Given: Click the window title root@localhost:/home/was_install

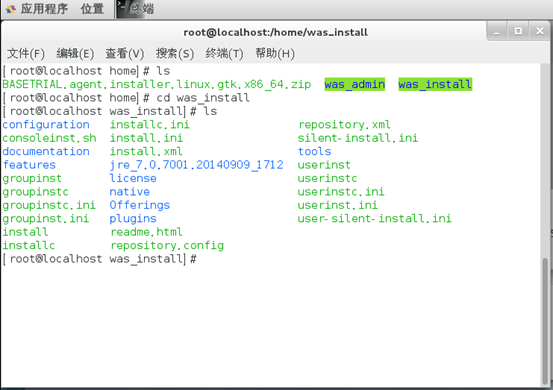Looking at the screenshot, I should (275, 32).
